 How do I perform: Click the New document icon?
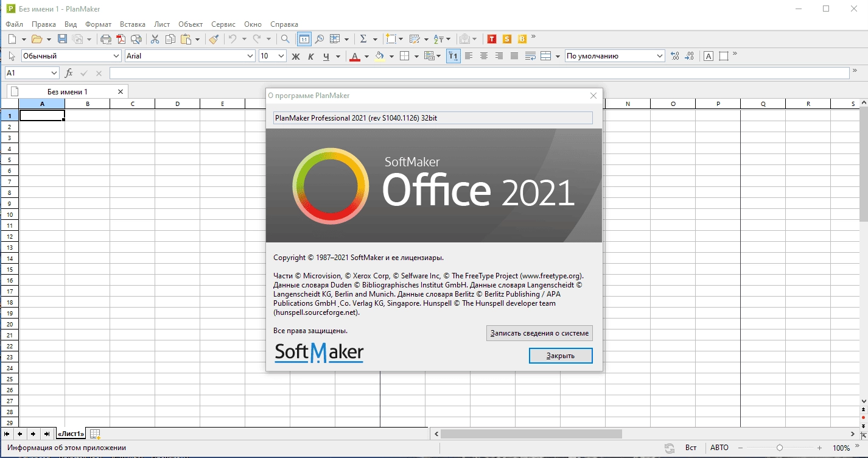tap(12, 39)
